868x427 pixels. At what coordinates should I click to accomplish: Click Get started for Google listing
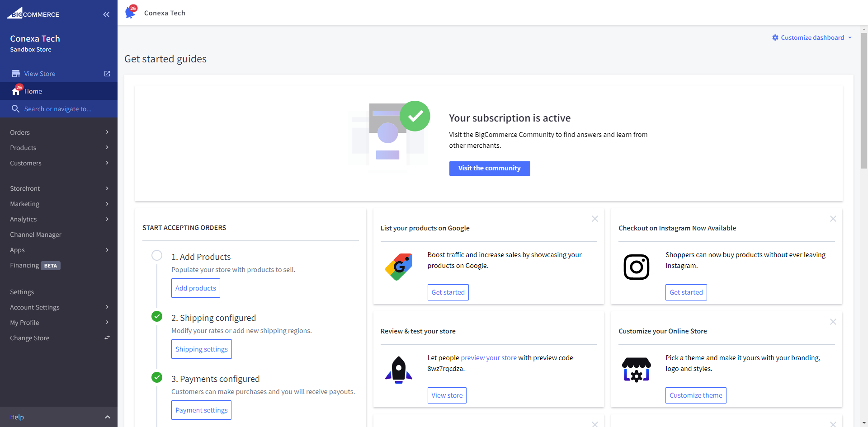[x=448, y=292]
